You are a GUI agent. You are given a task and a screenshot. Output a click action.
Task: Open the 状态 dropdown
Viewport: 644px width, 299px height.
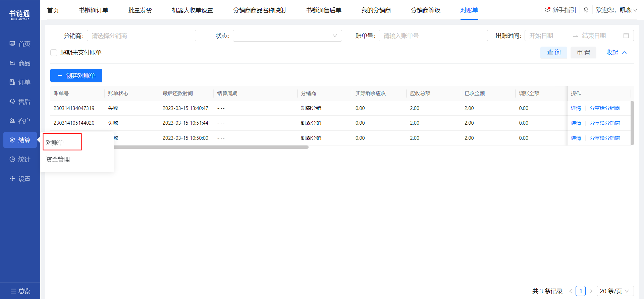(x=287, y=36)
